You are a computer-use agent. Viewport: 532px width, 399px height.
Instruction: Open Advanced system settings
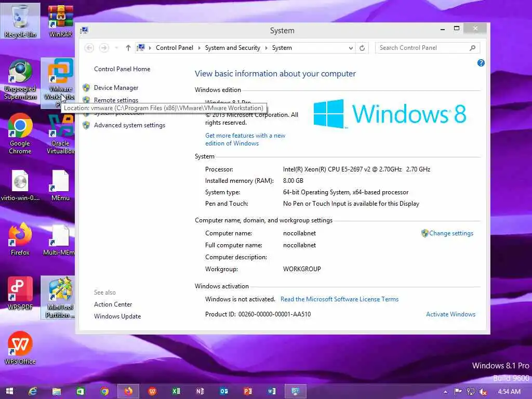click(x=129, y=125)
